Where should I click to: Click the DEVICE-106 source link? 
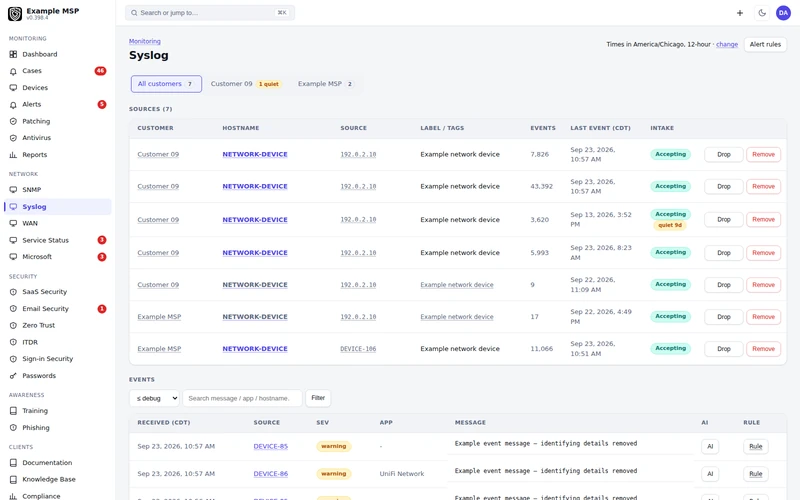tap(358, 349)
